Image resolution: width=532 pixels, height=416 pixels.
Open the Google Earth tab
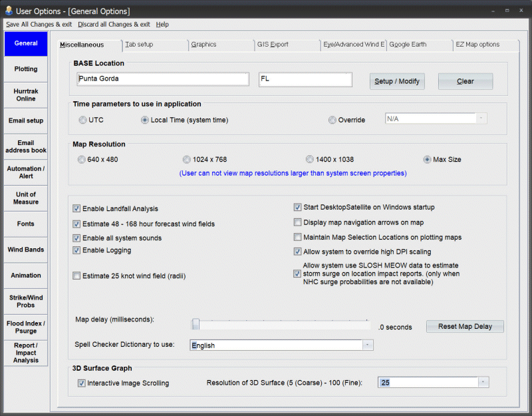click(x=408, y=45)
